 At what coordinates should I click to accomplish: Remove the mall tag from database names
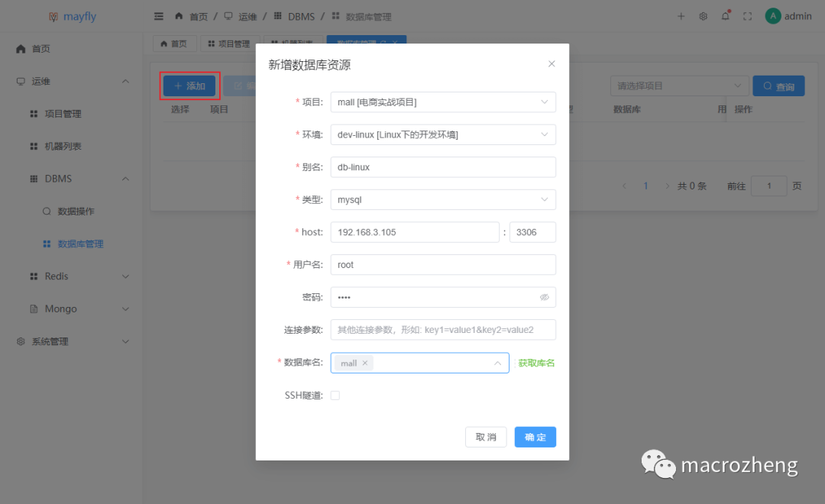click(x=365, y=363)
